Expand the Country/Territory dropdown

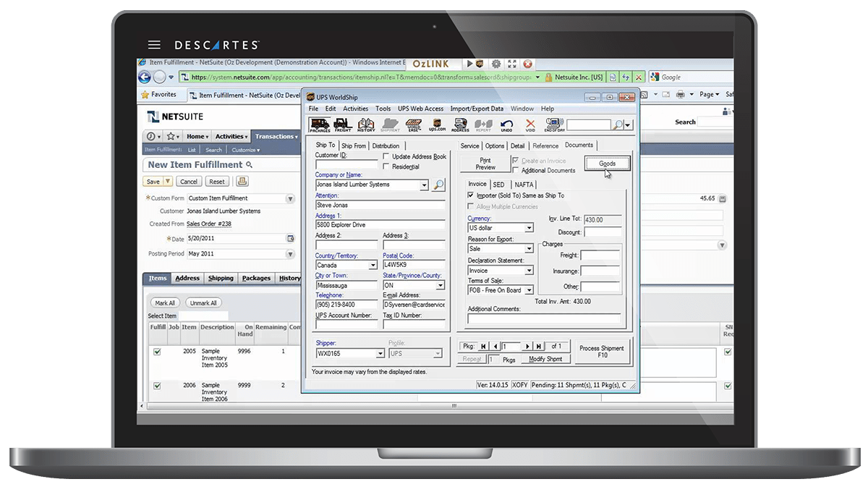click(373, 266)
